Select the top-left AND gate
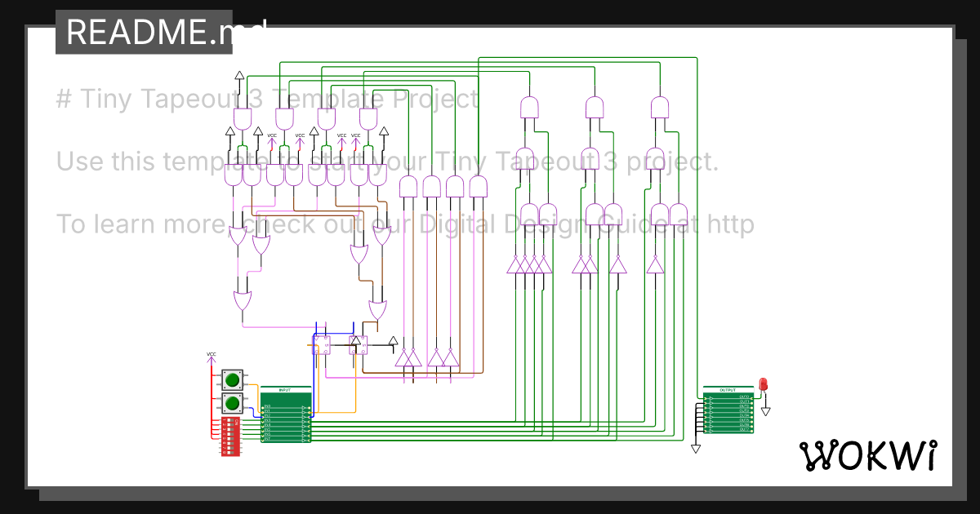 (243, 119)
